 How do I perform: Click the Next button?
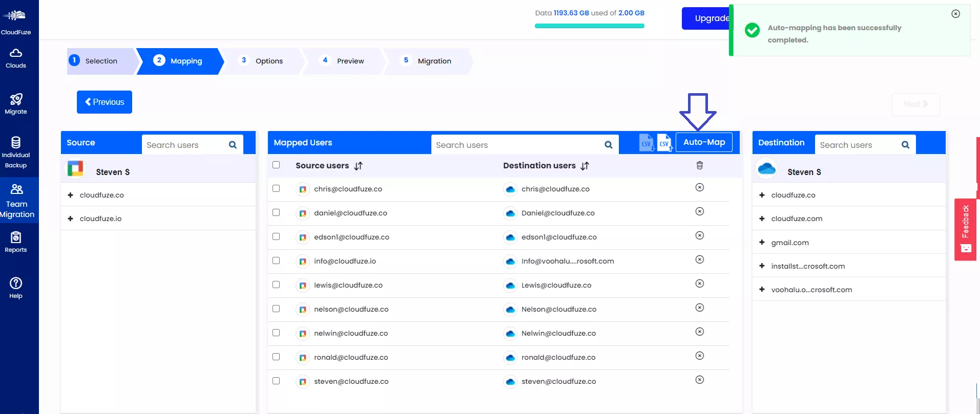916,104
